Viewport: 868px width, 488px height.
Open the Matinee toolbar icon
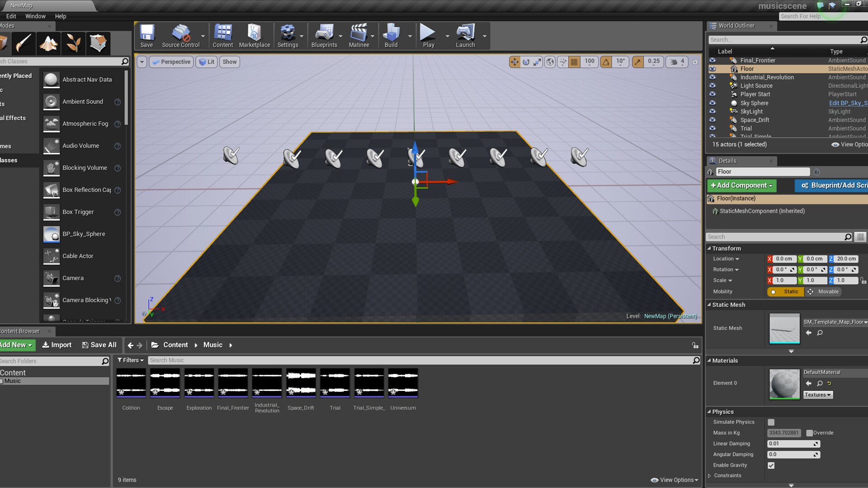point(359,36)
